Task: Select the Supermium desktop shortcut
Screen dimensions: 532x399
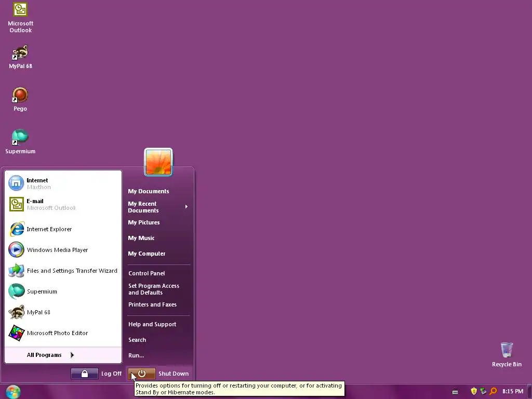Action: tap(20, 142)
